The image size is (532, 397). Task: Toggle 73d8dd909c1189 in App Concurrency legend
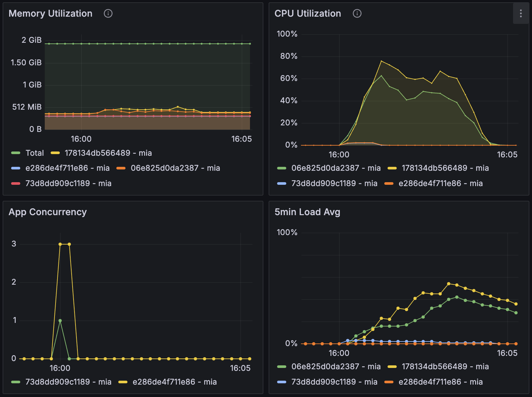[68, 382]
